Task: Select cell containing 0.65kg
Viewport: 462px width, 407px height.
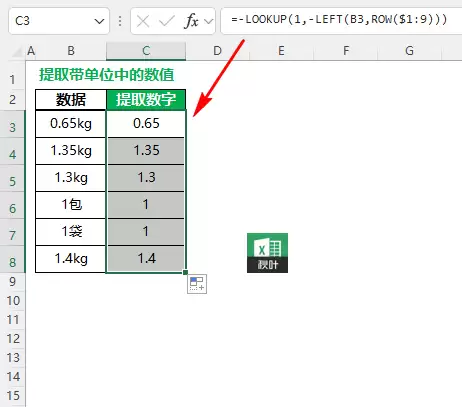Action: click(71, 124)
